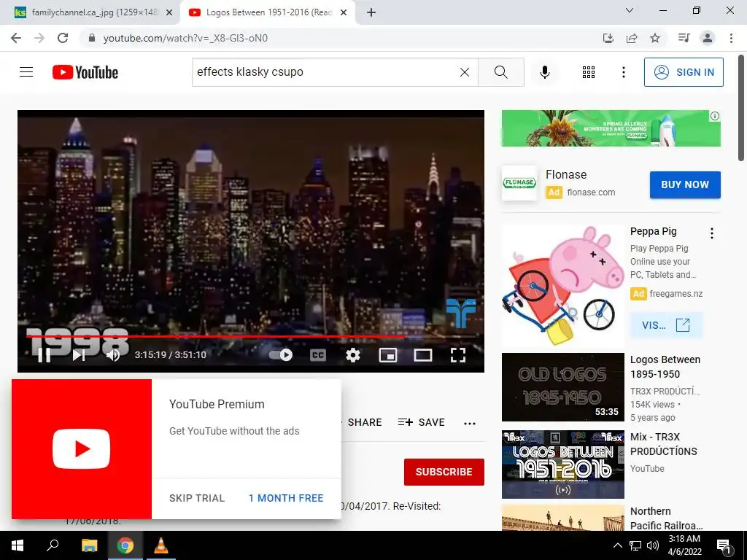This screenshot has height=560, width=747.
Task: Open Logos Between 1895-1950 video thumbnail
Action: 562,387
